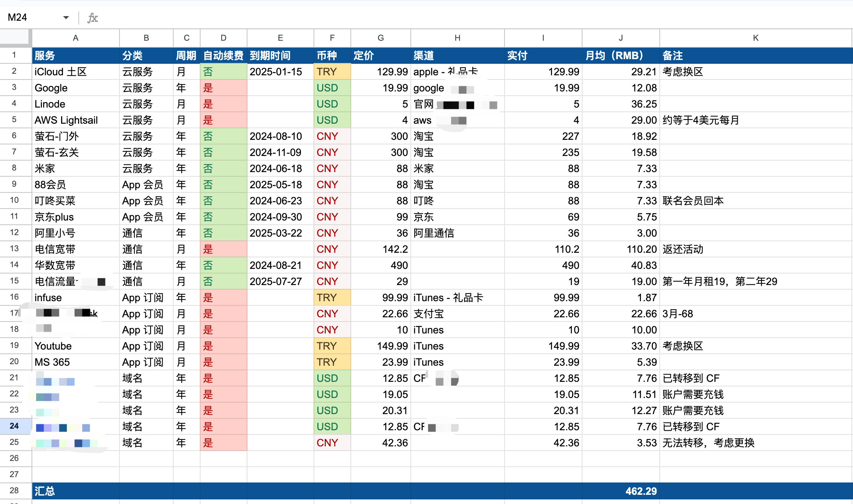The width and height of the screenshot is (853, 504).
Task: Select row 1 header
Action: coord(16,55)
